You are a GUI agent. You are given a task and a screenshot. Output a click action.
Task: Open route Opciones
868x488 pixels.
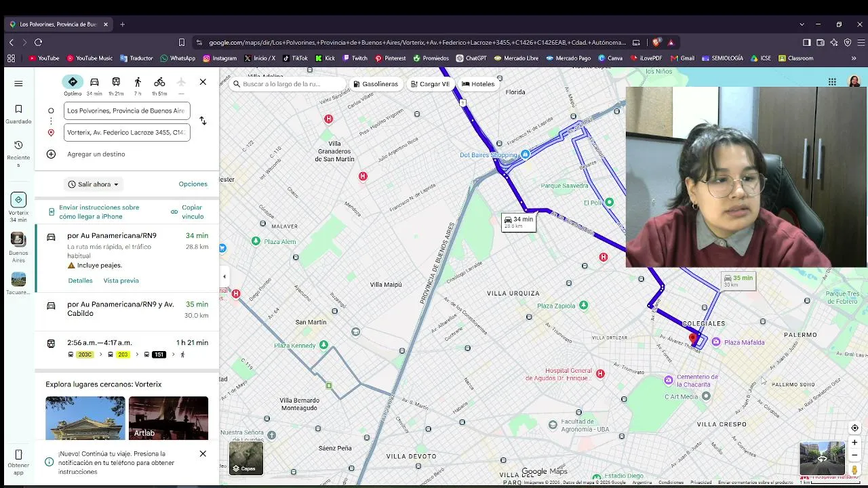point(193,184)
